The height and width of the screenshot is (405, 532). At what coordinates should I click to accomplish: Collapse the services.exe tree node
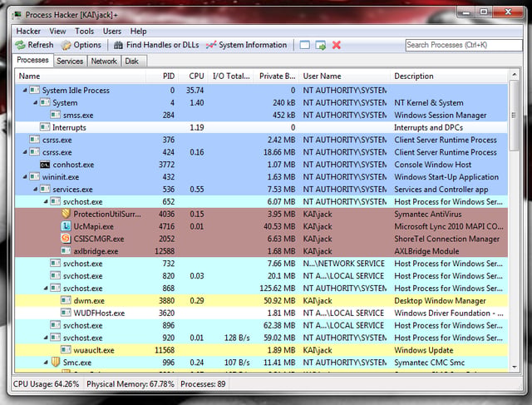coord(35,189)
